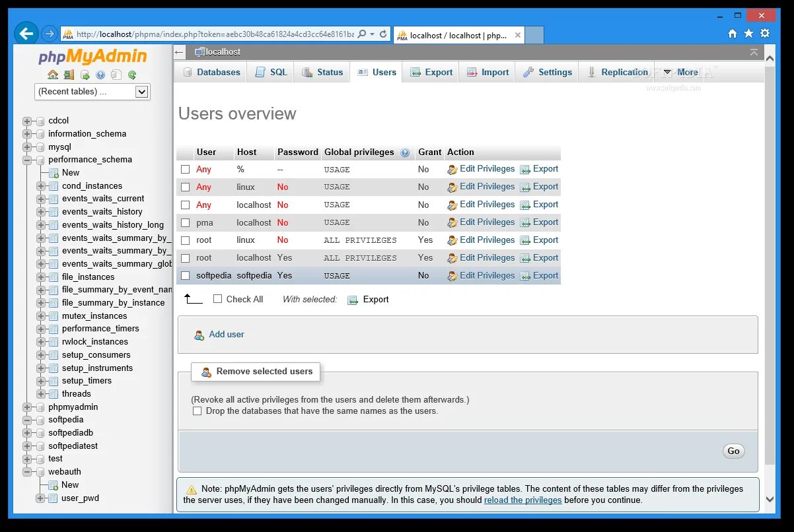Open the Databases tab

(211, 73)
